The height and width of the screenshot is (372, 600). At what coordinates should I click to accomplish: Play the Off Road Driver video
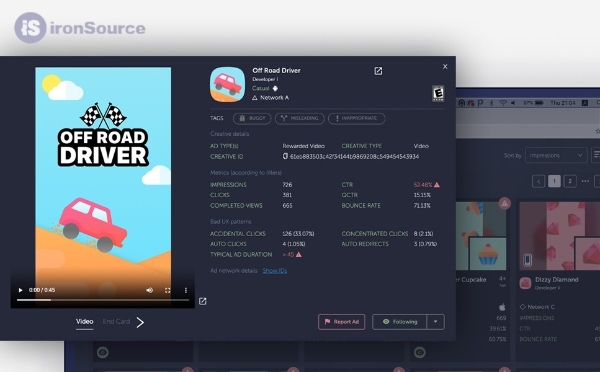pos(20,290)
